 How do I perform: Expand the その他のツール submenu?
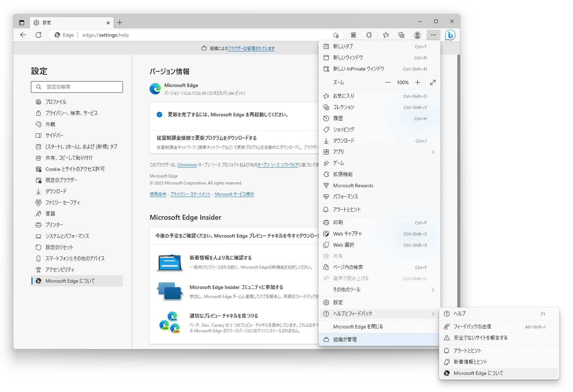point(379,289)
